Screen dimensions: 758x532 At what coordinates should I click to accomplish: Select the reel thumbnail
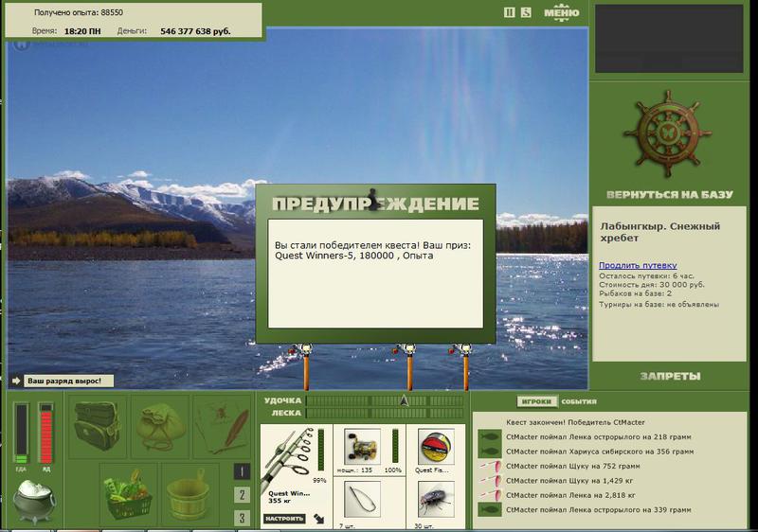[x=363, y=448]
